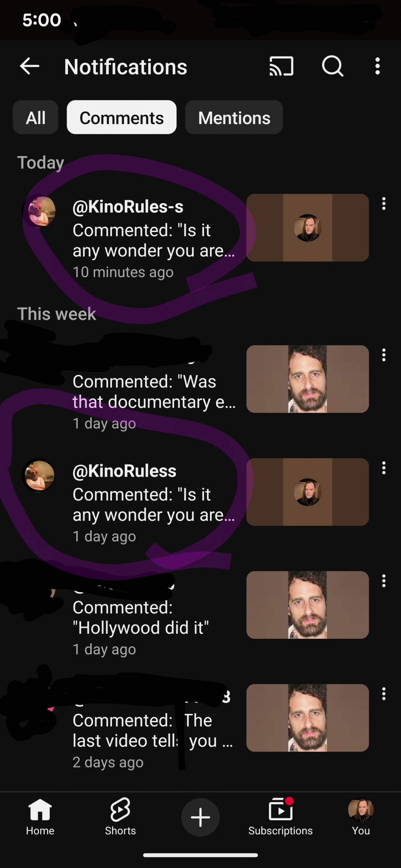Open options for "Was that documentary" notification
The width and height of the screenshot is (401, 868).
384,355
